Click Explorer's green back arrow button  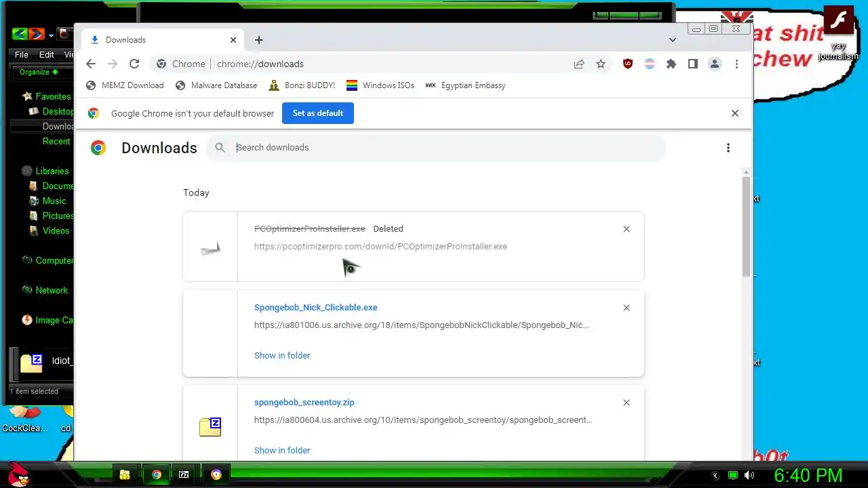20,34
